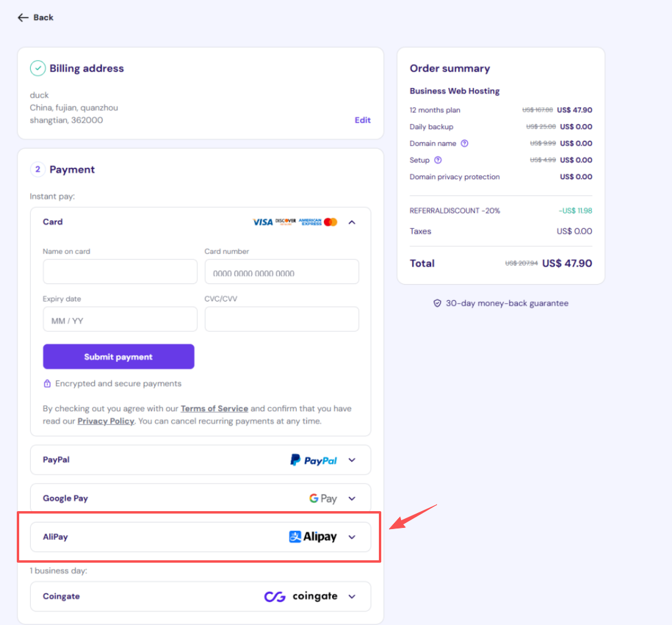Click the REFERRALDISCOUNT -20% coupon text
Screen dimensions: 672x625
pyautogui.click(x=455, y=211)
